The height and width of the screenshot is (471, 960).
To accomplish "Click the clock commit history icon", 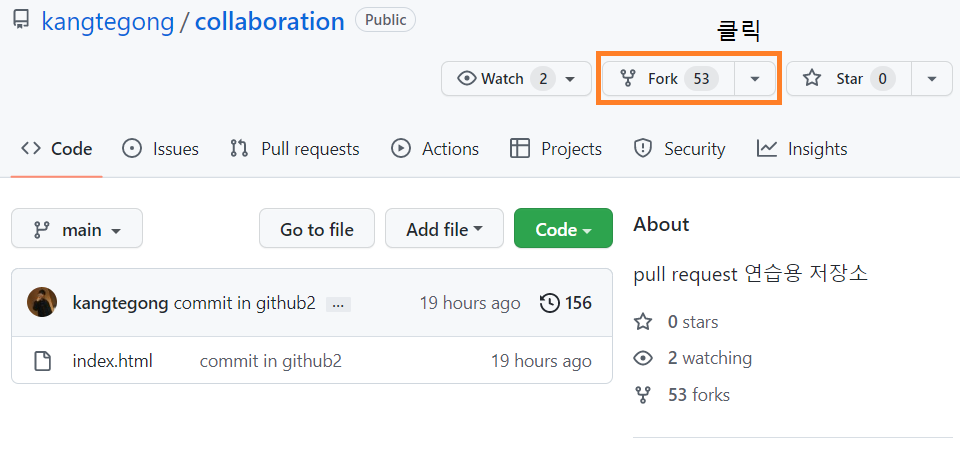I will pos(549,303).
